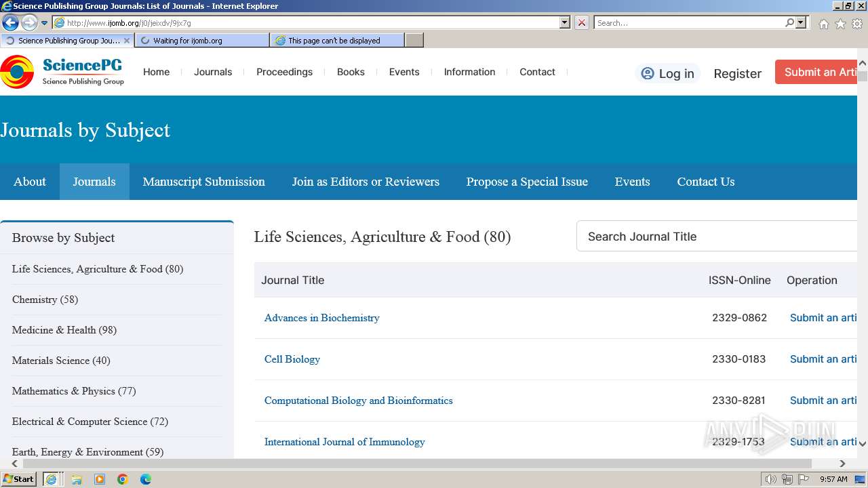868x488 pixels.
Task: Click the page's vertical scrollbar up arrow
Action: coord(862,64)
